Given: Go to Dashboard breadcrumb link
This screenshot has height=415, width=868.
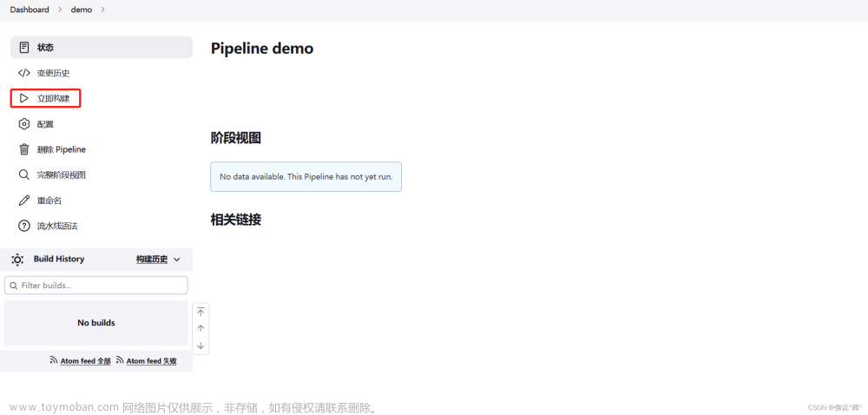Looking at the screenshot, I should (30, 10).
